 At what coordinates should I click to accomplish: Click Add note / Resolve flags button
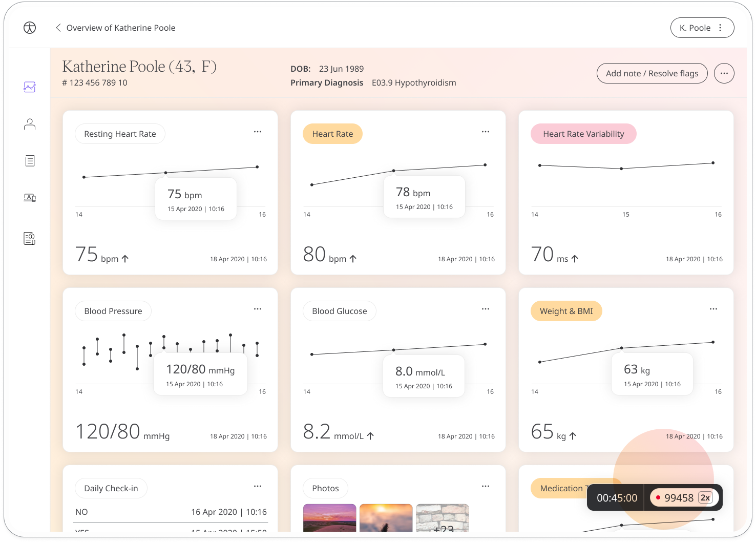click(x=652, y=73)
